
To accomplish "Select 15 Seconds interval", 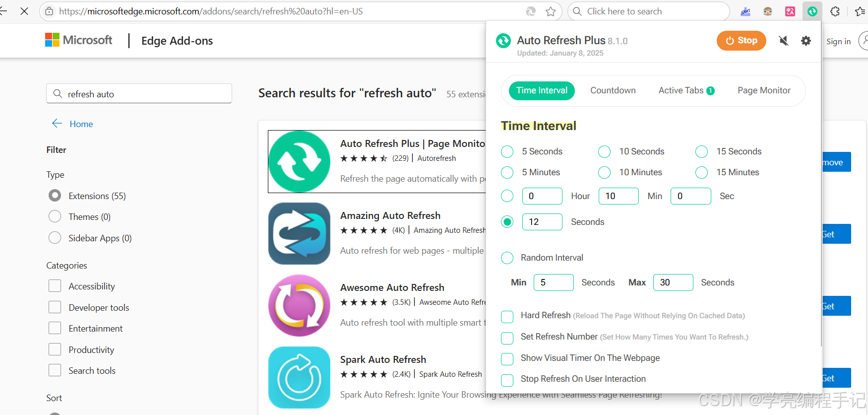I will 701,151.
